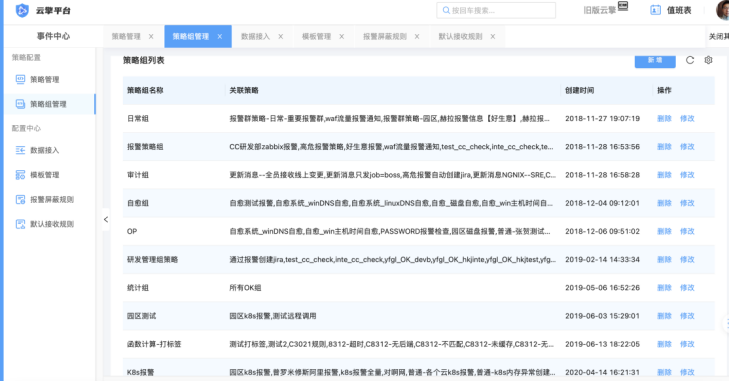The height and width of the screenshot is (381, 730).
Task: Click the 默认接收规则 sidebar icon
Action: 20,224
